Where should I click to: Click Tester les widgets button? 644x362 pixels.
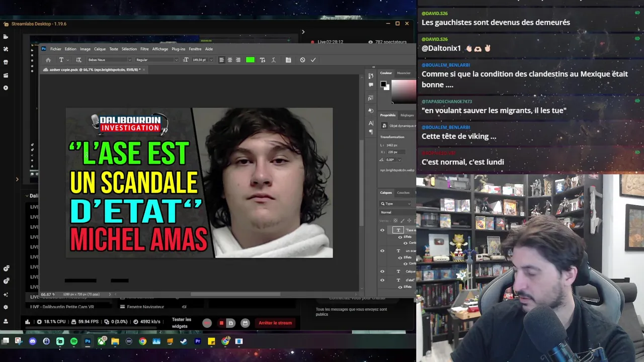(x=182, y=323)
